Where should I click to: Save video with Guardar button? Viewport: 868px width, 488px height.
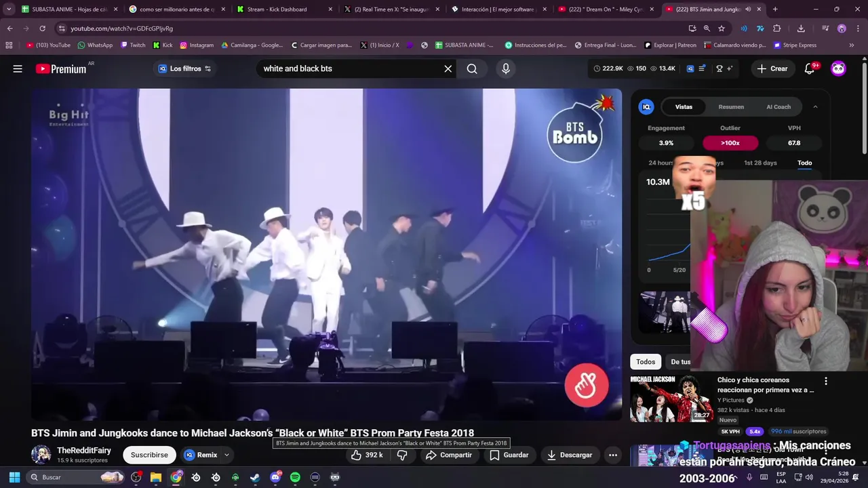pos(509,455)
